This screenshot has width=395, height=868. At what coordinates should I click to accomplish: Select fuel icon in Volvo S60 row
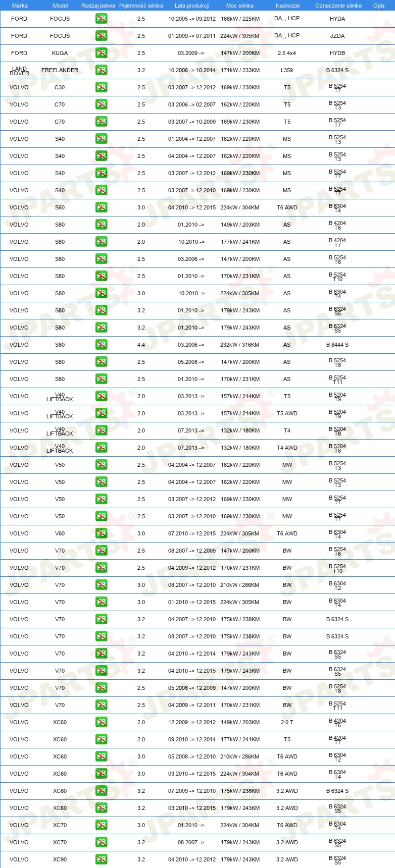[101, 207]
